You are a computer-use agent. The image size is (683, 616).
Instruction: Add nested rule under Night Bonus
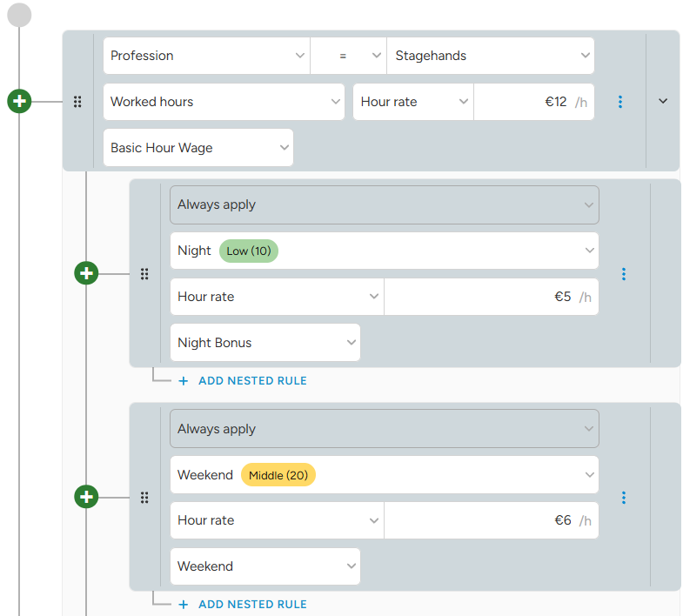coord(243,381)
